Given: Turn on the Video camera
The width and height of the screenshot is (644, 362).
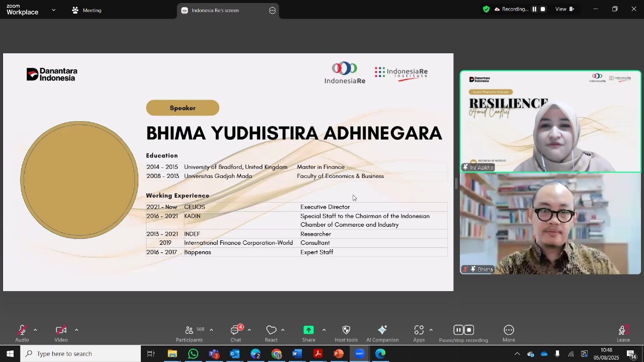Looking at the screenshot, I should pos(61,330).
